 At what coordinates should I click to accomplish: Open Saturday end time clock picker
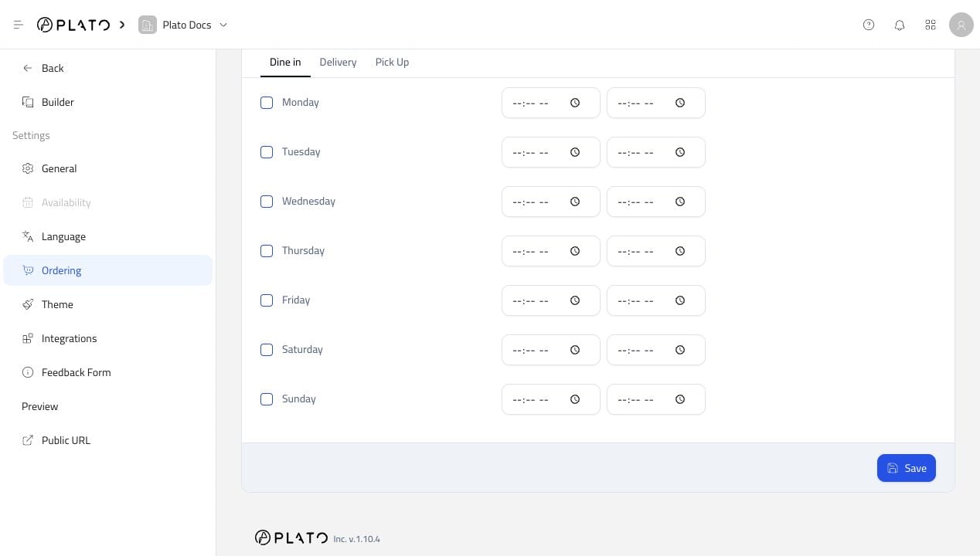(x=680, y=350)
